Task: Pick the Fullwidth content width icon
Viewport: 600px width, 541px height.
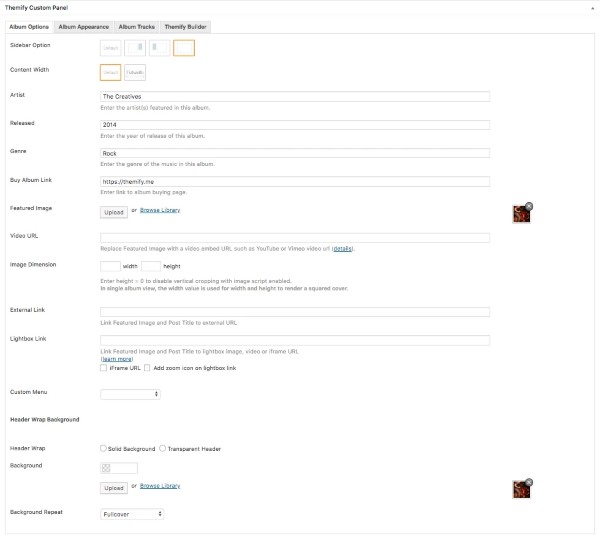Action: (135, 72)
